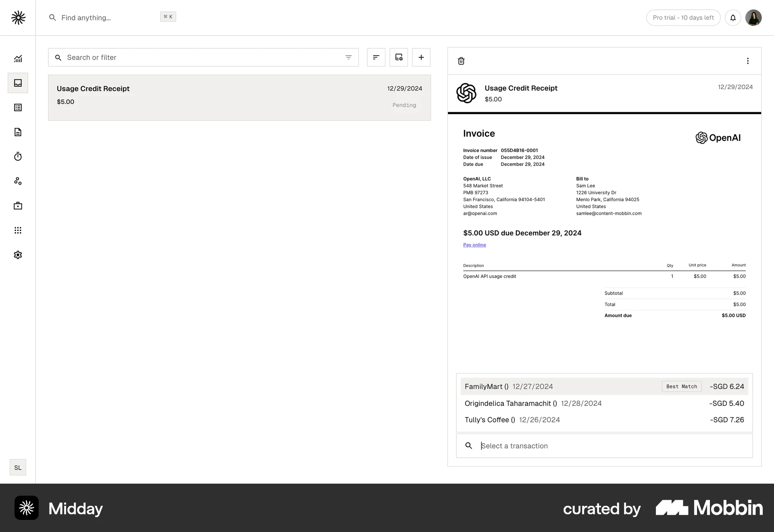Open the inbox settings icon
This screenshot has width=774, height=532.
coord(398,57)
